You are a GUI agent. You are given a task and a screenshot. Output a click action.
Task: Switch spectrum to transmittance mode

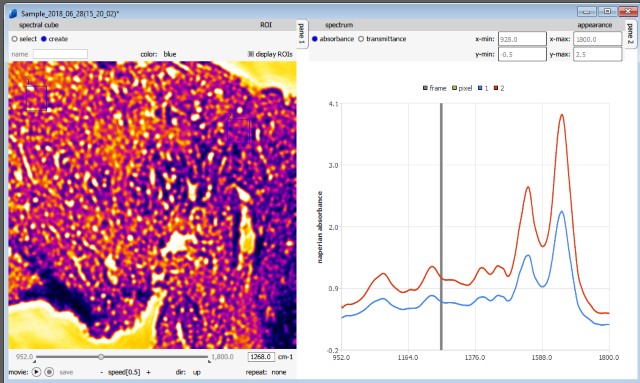361,39
